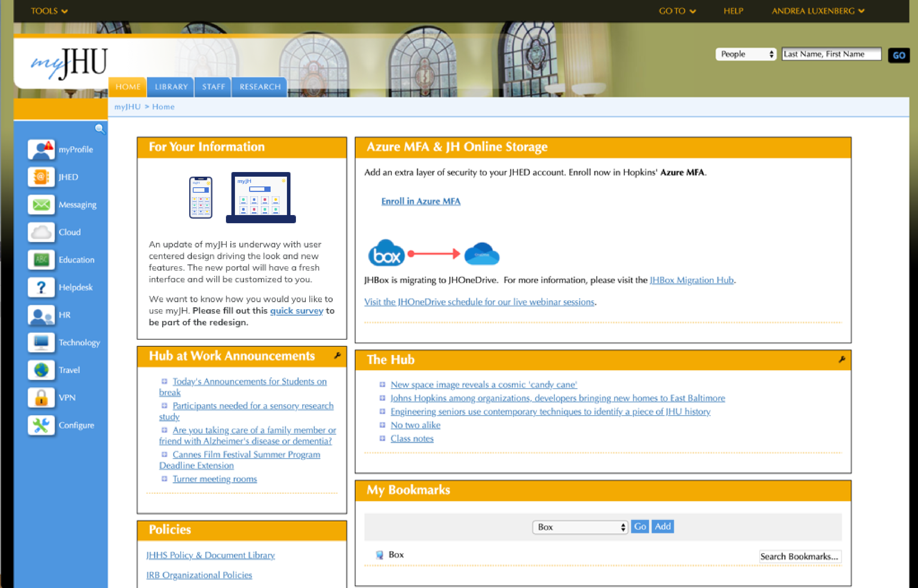
Task: Open the Alzheimer's disease or dementia link
Action: click(x=247, y=435)
